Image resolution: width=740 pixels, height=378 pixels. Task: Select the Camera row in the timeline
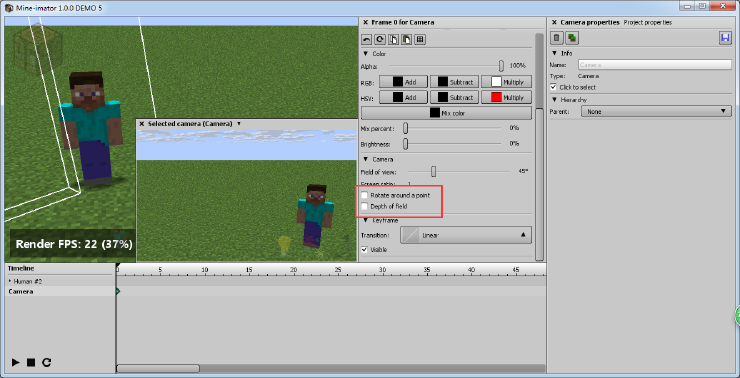[x=60, y=292]
